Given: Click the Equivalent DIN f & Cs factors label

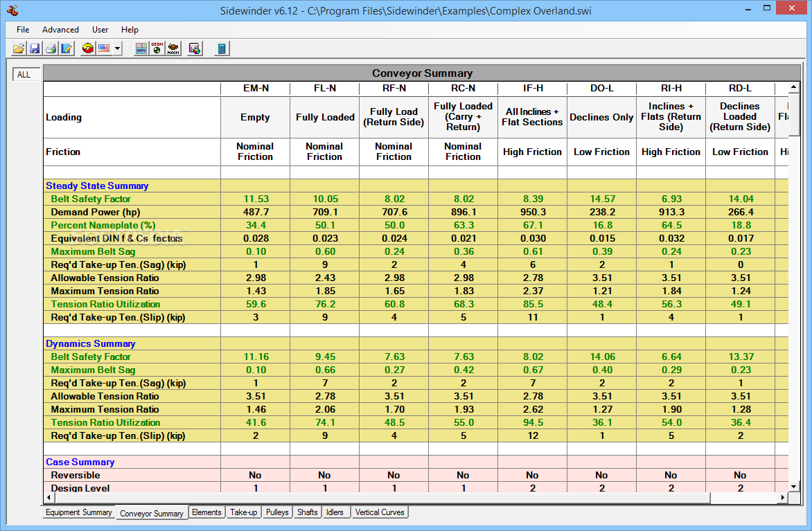Looking at the screenshot, I should [x=116, y=239].
